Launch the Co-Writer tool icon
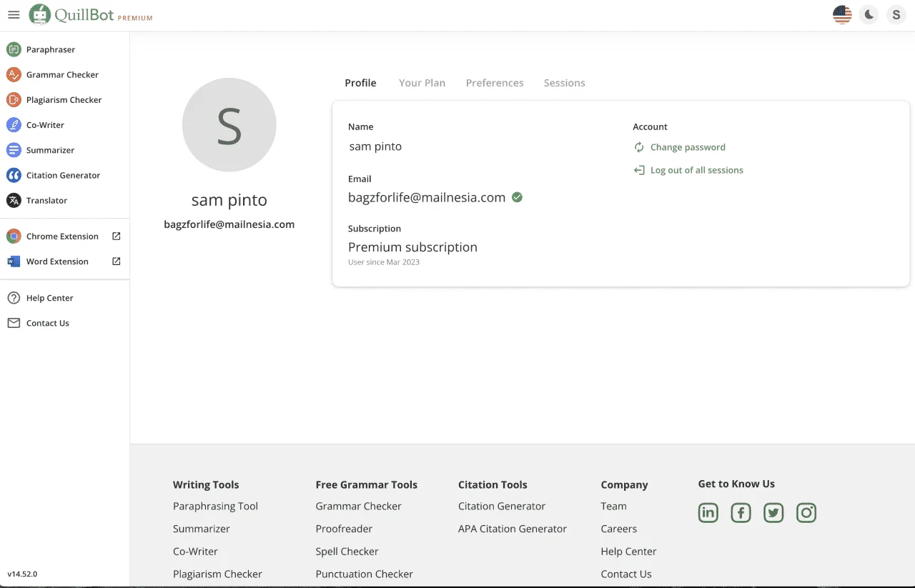 tap(14, 125)
